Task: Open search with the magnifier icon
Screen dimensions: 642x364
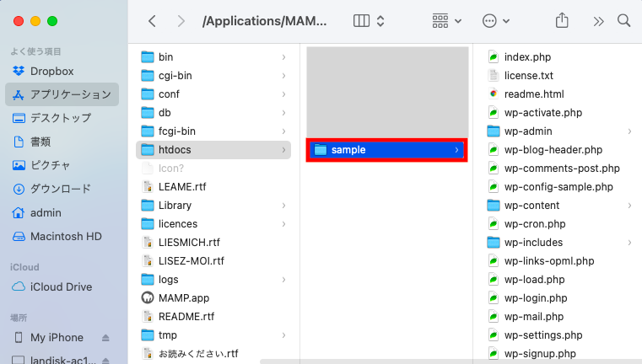Action: click(x=623, y=20)
